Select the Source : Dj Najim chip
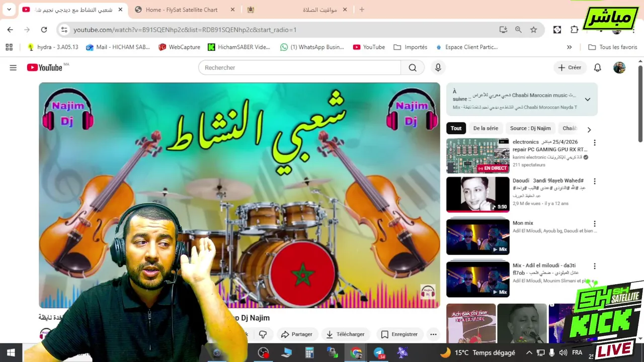The height and width of the screenshot is (362, 644). click(530, 128)
